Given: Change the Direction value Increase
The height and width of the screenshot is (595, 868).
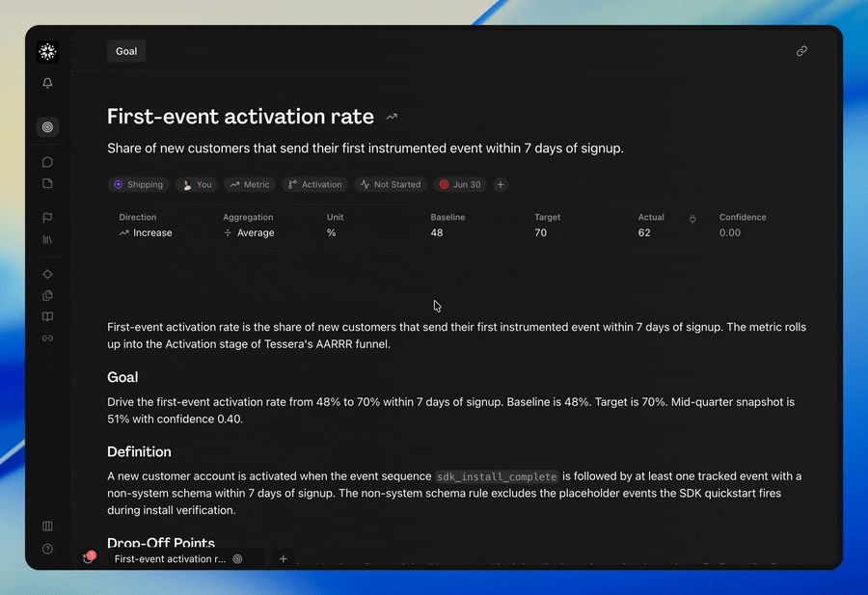Looking at the screenshot, I should 146,233.
